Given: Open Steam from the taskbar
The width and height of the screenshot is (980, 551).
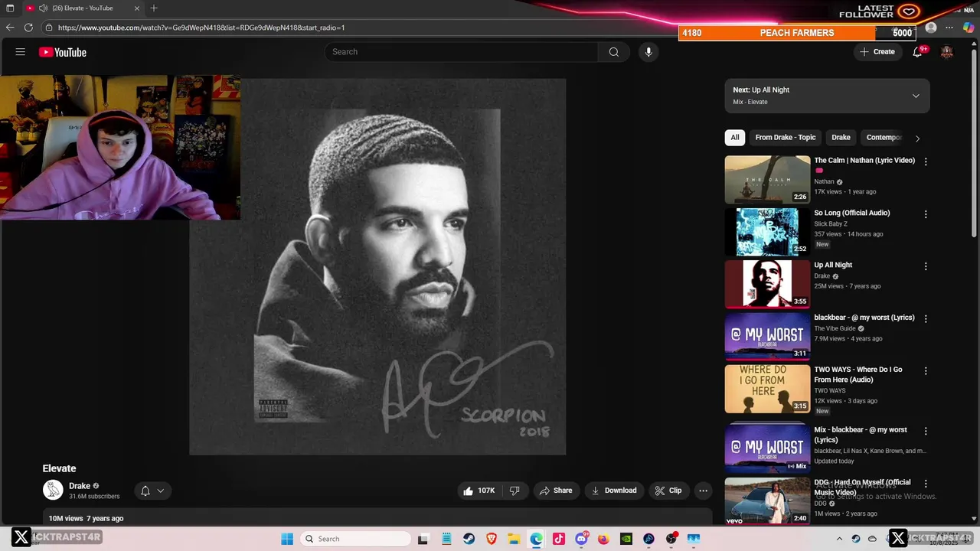Looking at the screenshot, I should coord(469,539).
